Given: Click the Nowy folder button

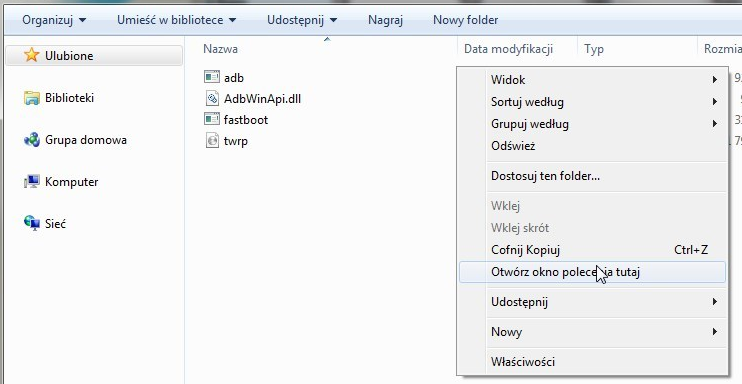Looking at the screenshot, I should [466, 20].
